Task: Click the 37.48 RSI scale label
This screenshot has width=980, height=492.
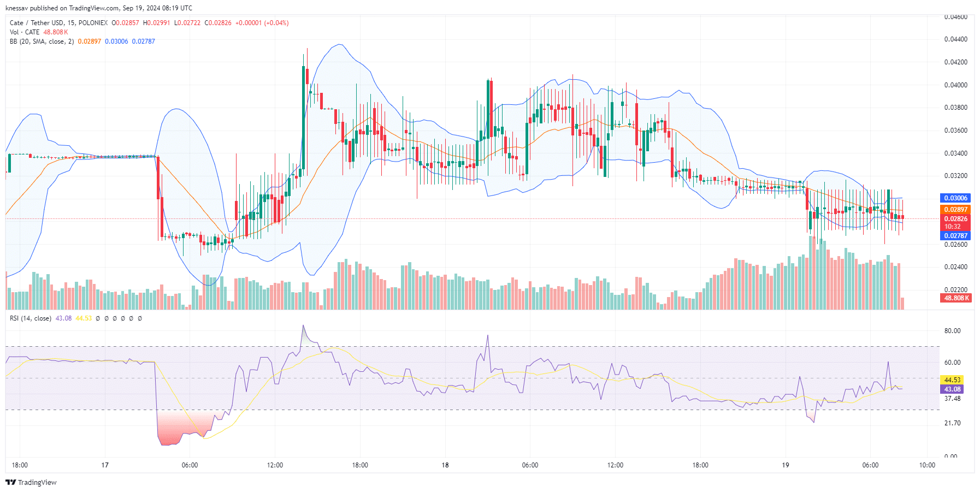Action: point(952,399)
